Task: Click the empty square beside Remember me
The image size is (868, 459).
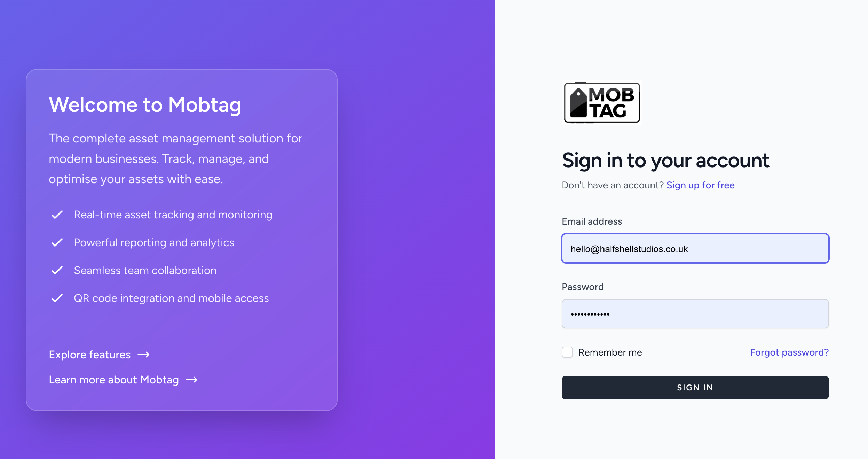Action: pyautogui.click(x=567, y=352)
